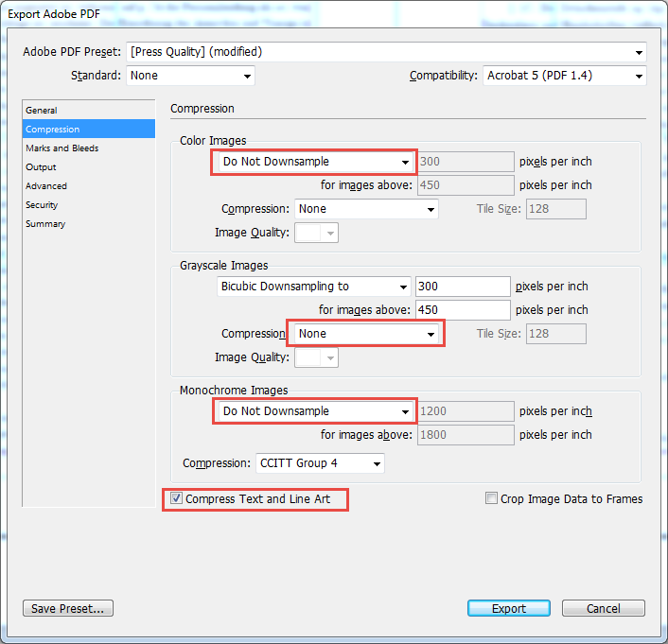Click Grayscale for images above field 450

click(x=463, y=310)
